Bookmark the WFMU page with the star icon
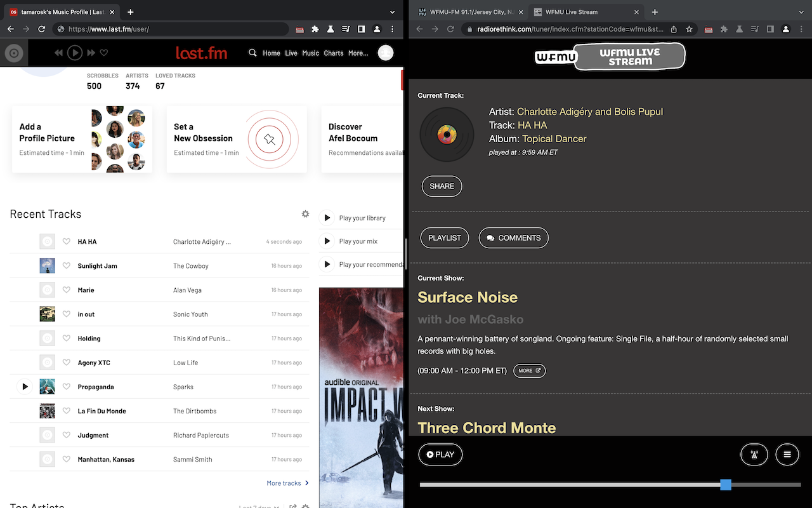This screenshot has height=508, width=812. 689,29
